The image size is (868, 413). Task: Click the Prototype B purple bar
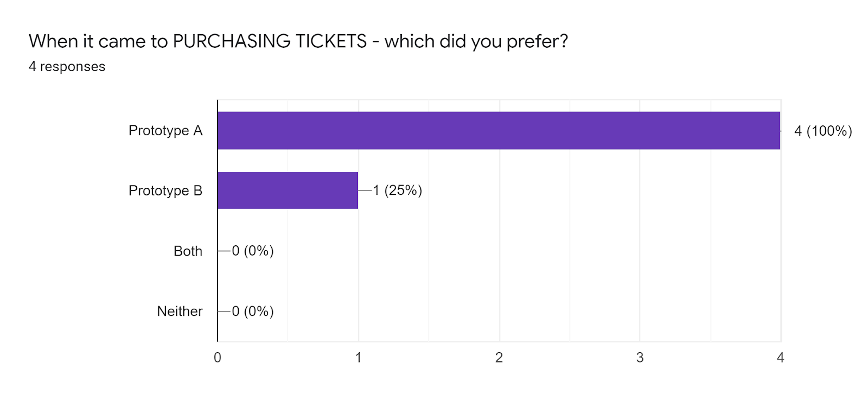point(288,190)
